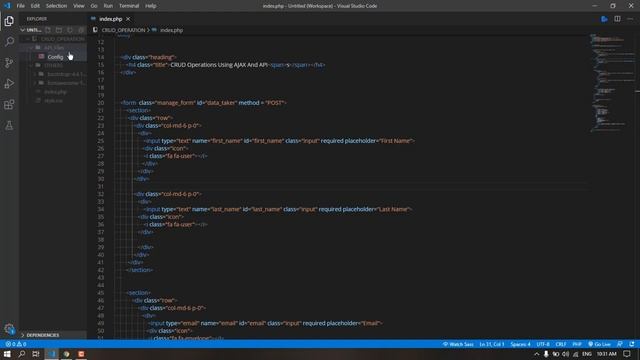Open the Help menu
This screenshot has width=640, height=360.
tap(151, 6)
